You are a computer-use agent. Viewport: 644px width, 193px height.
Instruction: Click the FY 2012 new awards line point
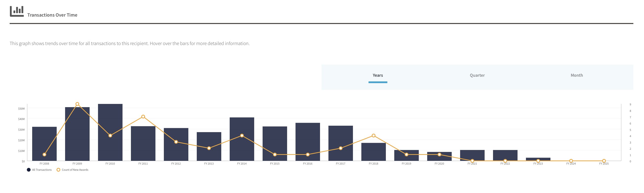(176, 142)
